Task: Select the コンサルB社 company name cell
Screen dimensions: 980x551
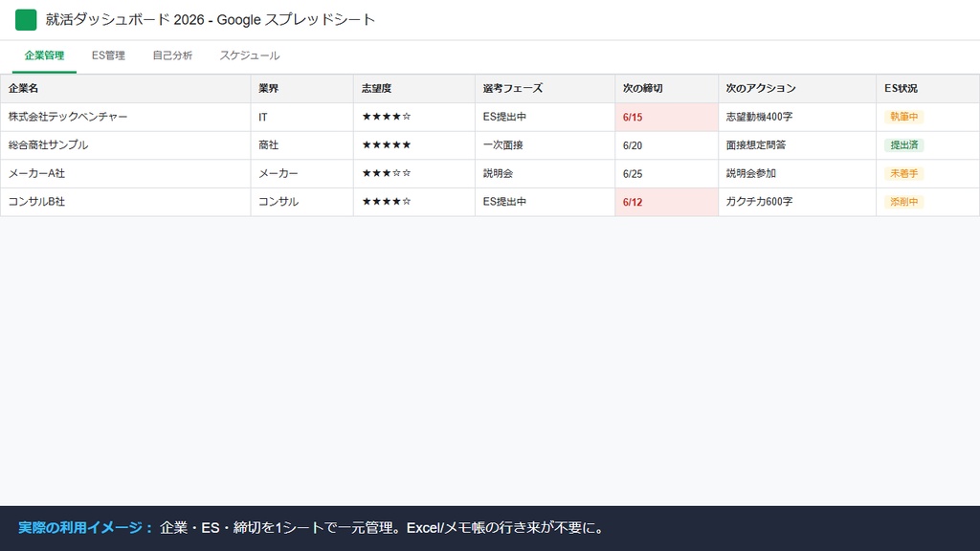Action: (x=125, y=202)
